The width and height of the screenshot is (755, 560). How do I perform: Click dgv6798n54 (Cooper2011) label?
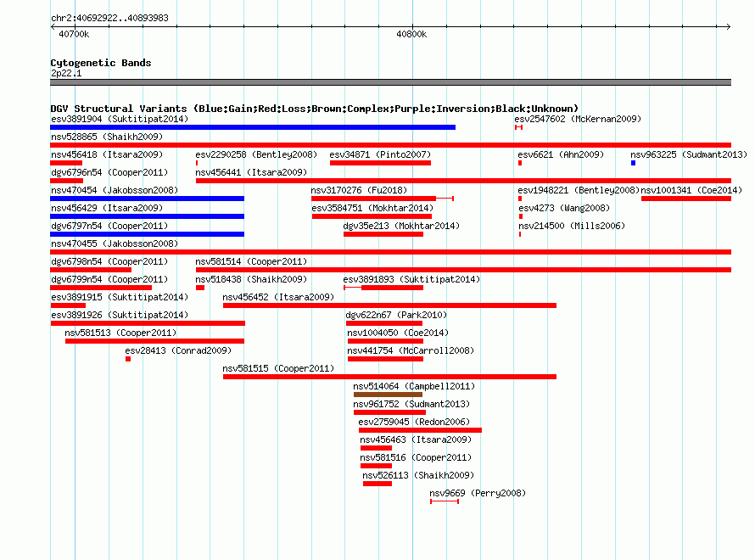pos(109,261)
